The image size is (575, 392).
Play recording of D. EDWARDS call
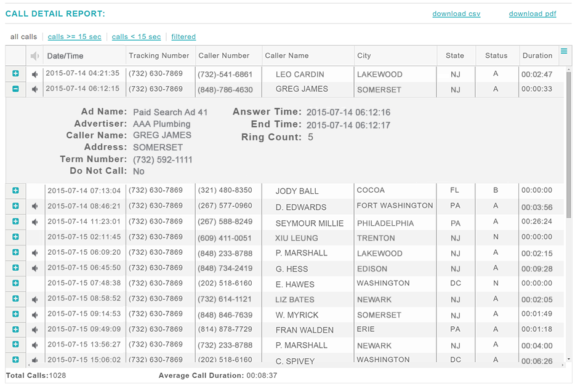35,206
